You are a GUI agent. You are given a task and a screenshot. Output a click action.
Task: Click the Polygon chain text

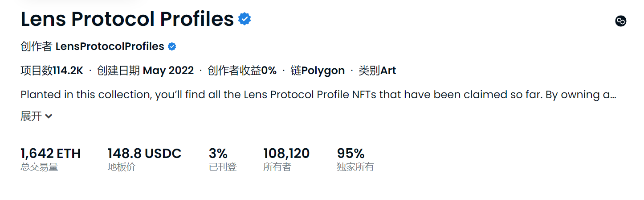click(x=323, y=71)
